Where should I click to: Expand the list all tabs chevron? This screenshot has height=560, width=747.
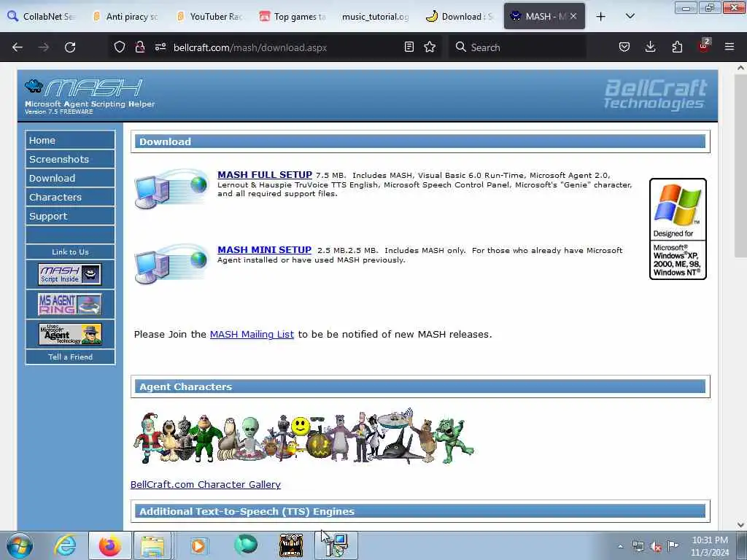(x=630, y=17)
